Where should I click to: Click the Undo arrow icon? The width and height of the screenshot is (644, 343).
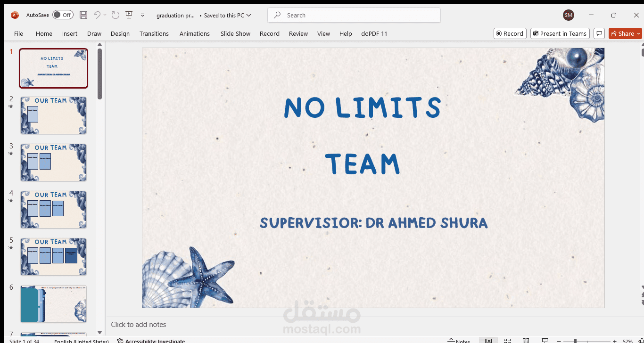coord(97,15)
